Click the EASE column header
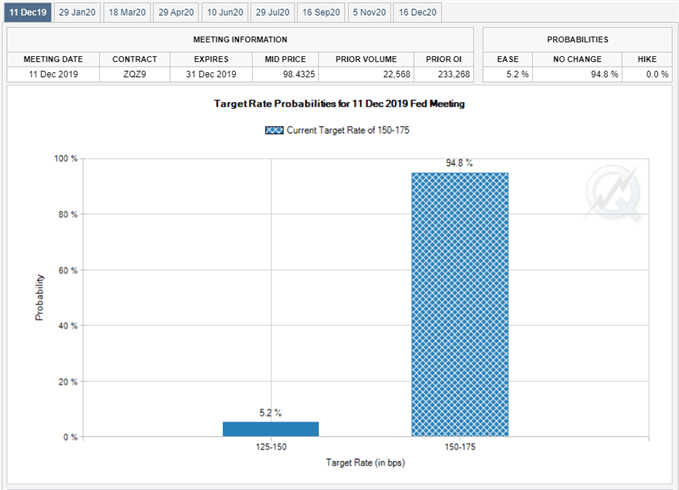 pyautogui.click(x=508, y=59)
